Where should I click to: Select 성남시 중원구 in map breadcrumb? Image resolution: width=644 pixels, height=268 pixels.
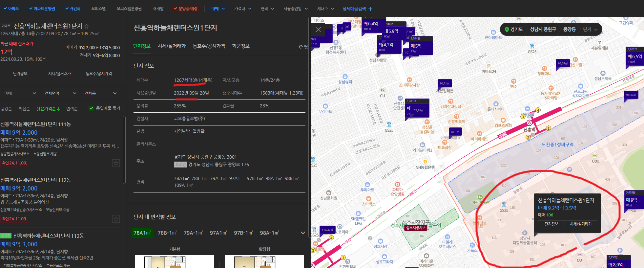point(543,29)
